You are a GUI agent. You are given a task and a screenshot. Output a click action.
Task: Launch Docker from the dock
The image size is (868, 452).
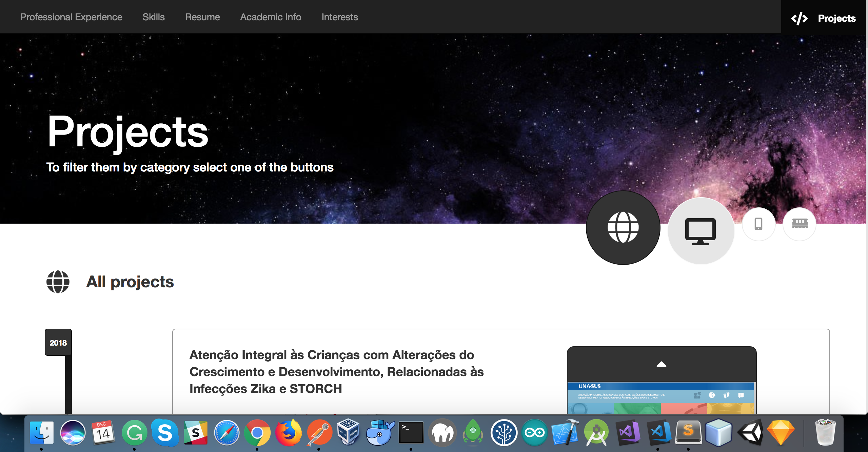380,433
